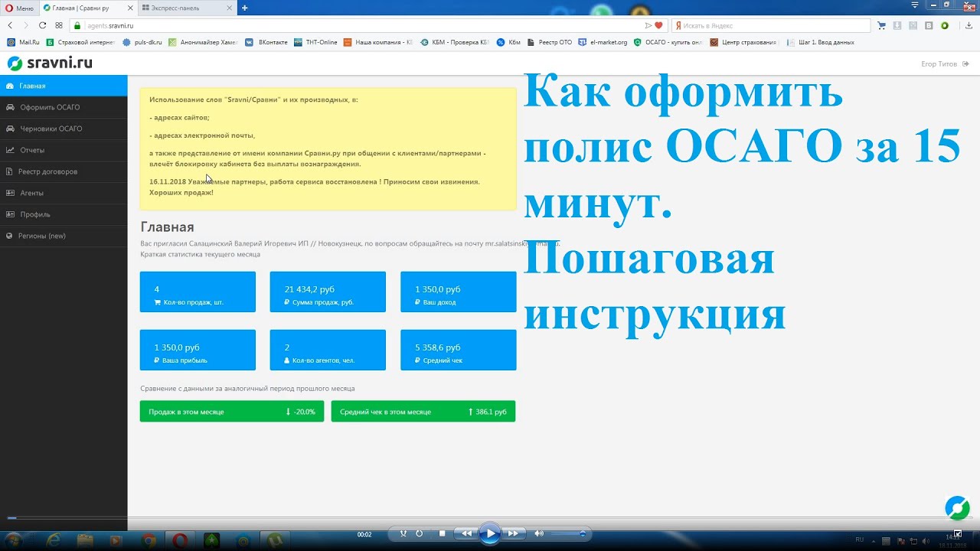Click the icon beside Профиль
Screen dimensions: 980x551
10,214
